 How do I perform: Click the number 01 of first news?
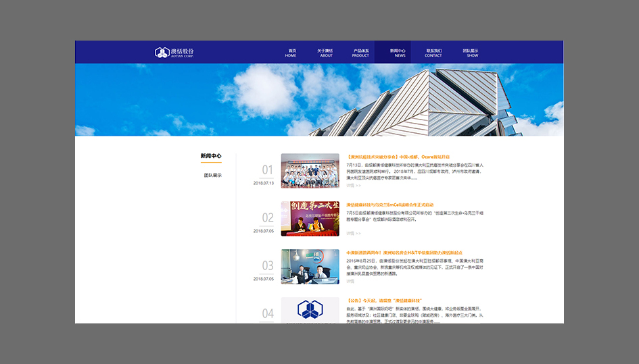pyautogui.click(x=267, y=170)
